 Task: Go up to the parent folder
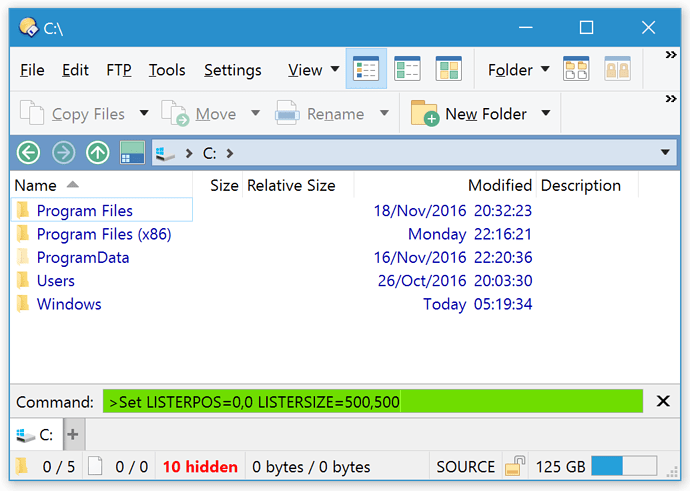tap(98, 153)
